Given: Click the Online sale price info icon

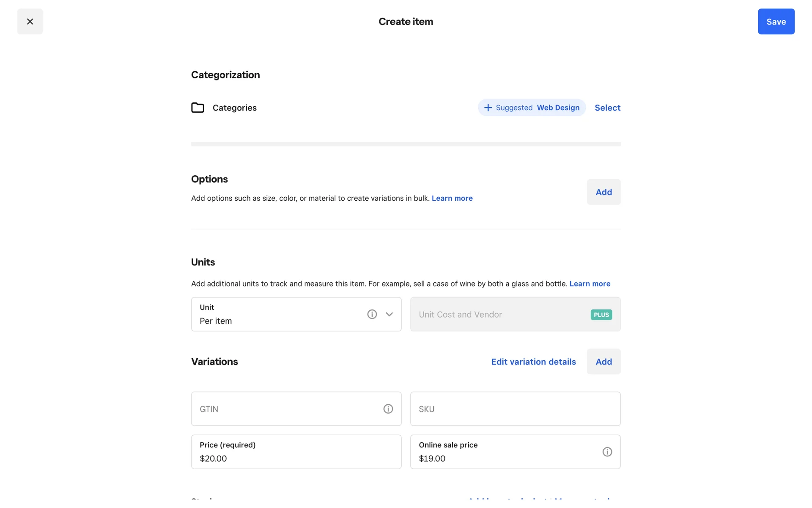Looking at the screenshot, I should coord(607,452).
